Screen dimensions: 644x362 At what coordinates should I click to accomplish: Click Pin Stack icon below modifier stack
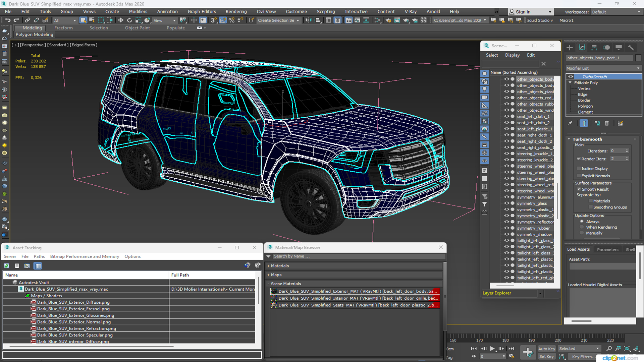tap(570, 123)
